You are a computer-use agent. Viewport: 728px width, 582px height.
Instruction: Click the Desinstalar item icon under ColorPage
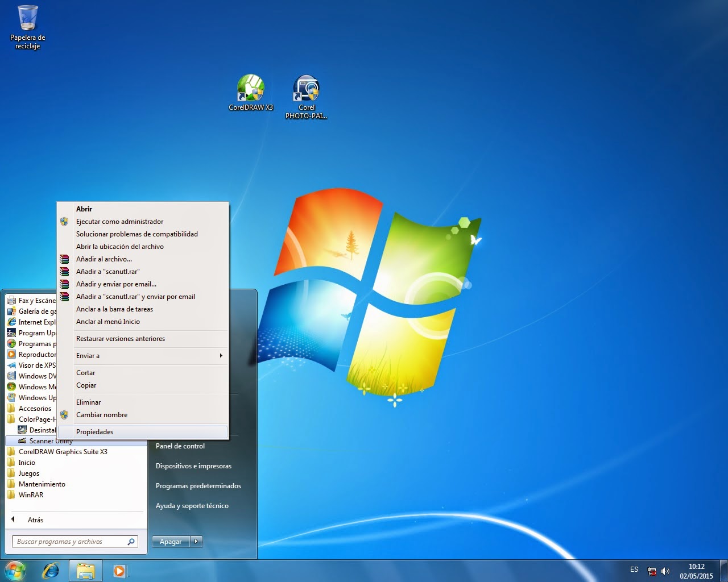point(22,430)
